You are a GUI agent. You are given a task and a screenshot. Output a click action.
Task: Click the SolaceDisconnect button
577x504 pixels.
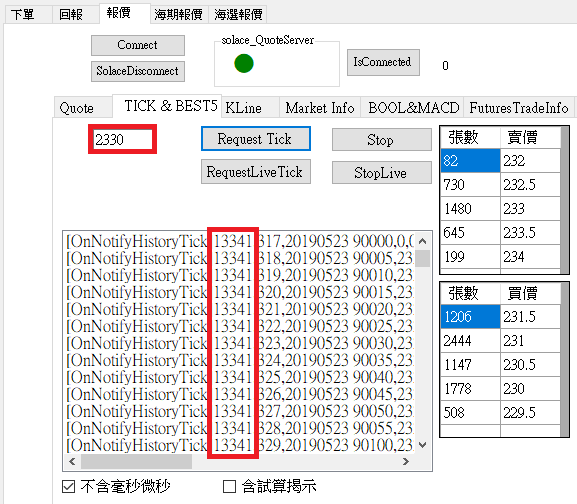point(138,71)
